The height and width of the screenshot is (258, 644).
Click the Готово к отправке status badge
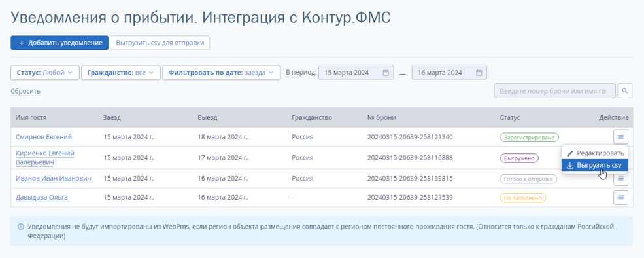[528, 179]
